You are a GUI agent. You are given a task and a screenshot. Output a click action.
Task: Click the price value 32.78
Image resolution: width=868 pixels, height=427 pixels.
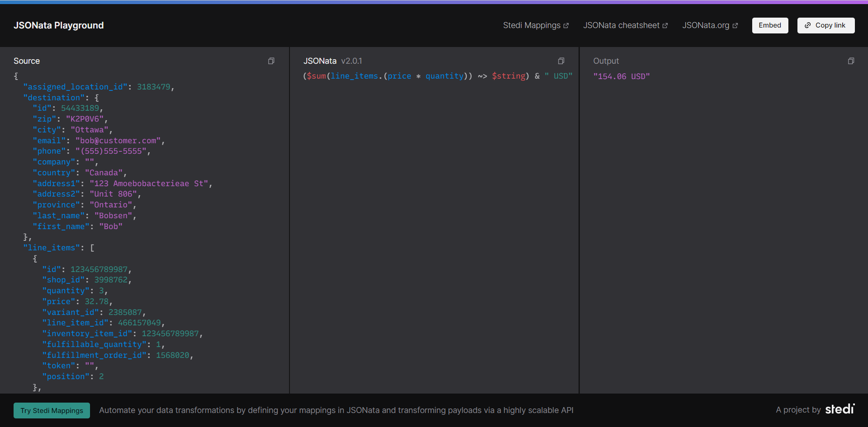(97, 301)
